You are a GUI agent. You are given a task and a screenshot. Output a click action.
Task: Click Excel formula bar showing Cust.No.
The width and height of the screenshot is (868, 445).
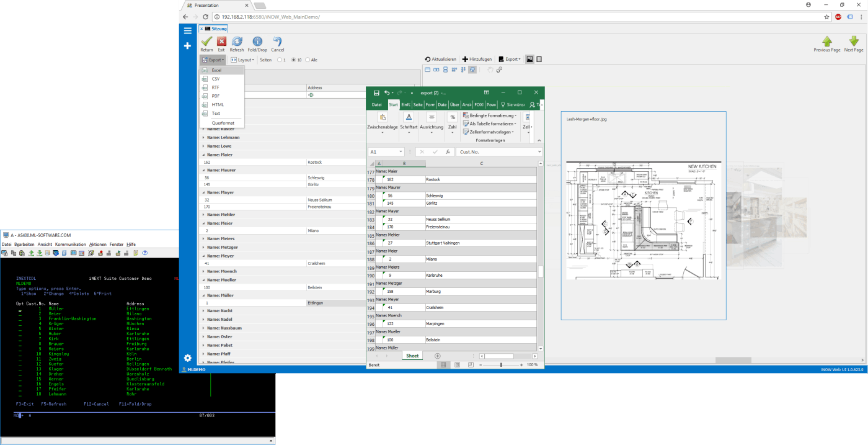498,151
